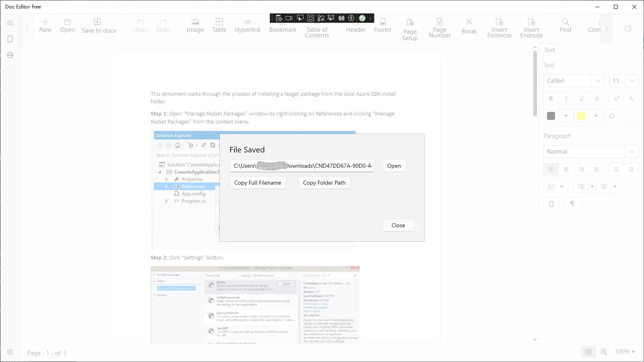Expand the highlight color dropdown arrow
The width and height of the screenshot is (644, 362).
(596, 116)
